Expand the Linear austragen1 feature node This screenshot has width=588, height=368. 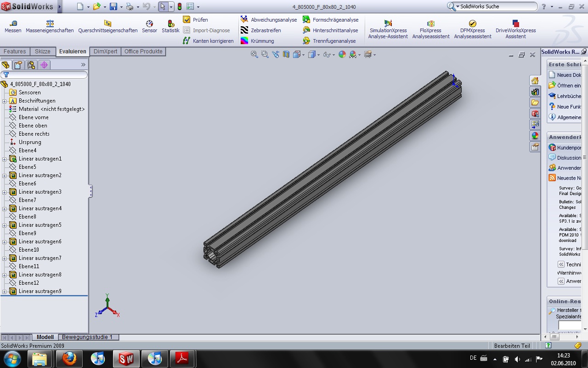click(x=4, y=159)
